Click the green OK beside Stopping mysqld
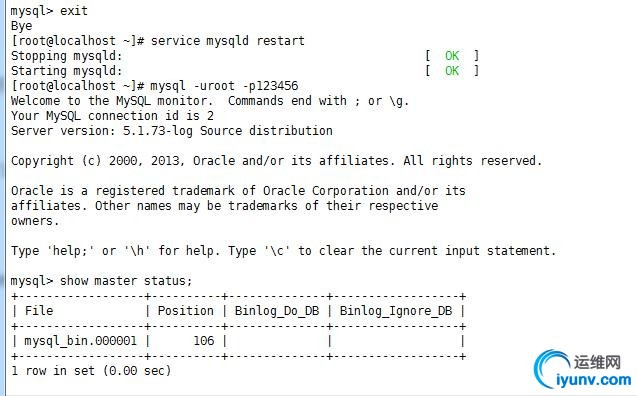The image size is (637, 396). [x=452, y=56]
